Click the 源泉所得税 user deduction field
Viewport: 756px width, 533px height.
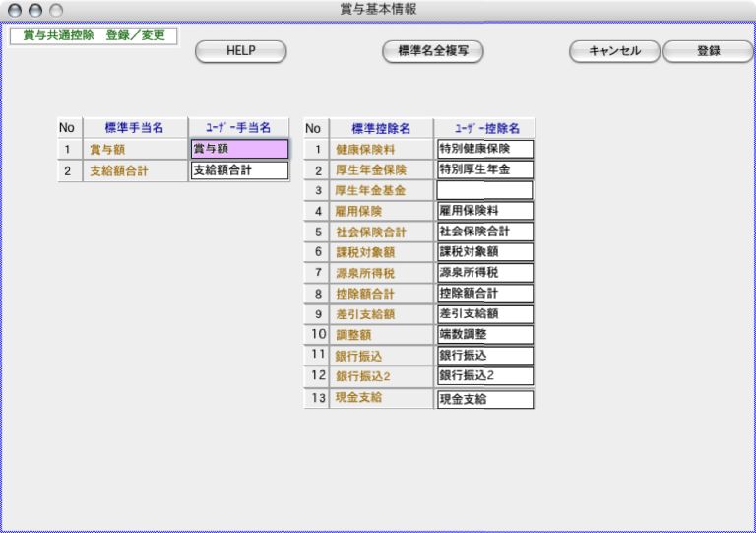pos(484,273)
